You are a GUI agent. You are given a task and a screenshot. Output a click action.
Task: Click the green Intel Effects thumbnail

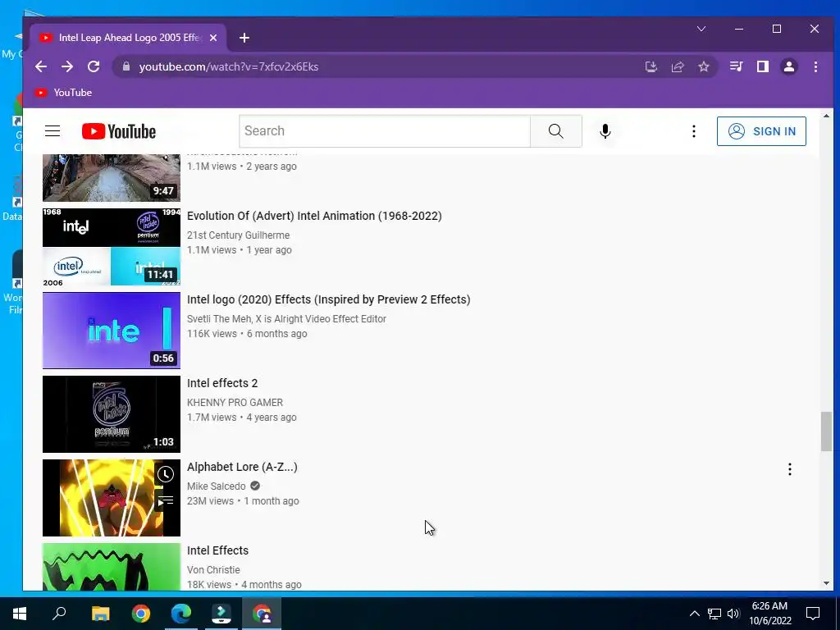[112, 567]
